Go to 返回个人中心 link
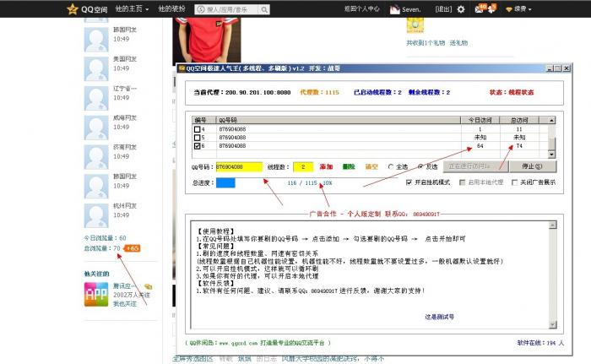This screenshot has width=591, height=364. pyautogui.click(x=362, y=9)
